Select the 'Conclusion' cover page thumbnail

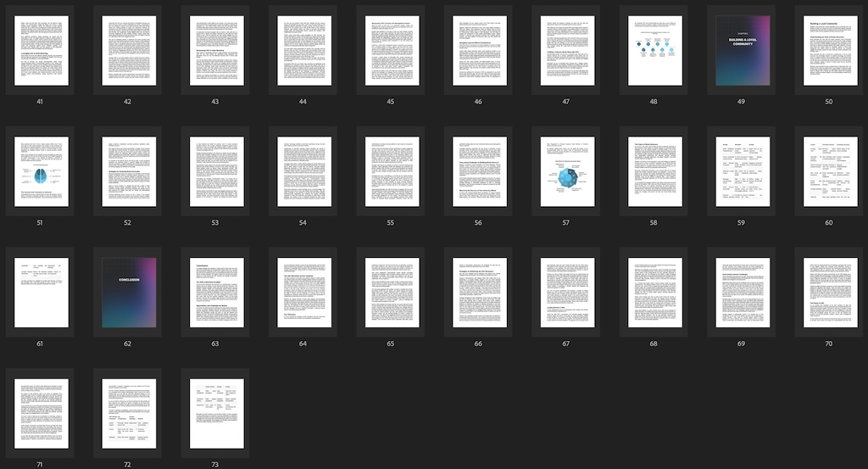[x=127, y=293]
